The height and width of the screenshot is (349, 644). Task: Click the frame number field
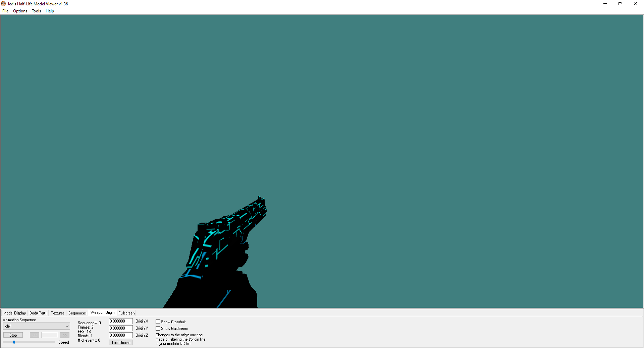pos(50,335)
